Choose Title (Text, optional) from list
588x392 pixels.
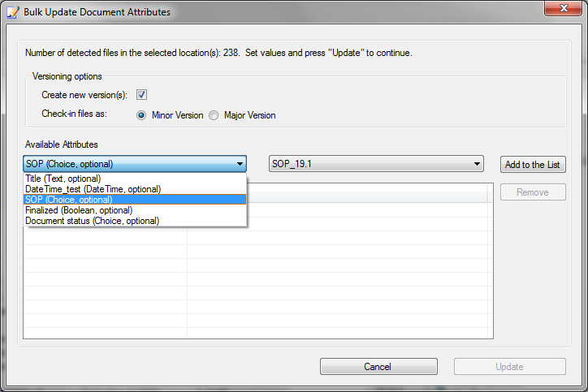pyautogui.click(x=135, y=179)
